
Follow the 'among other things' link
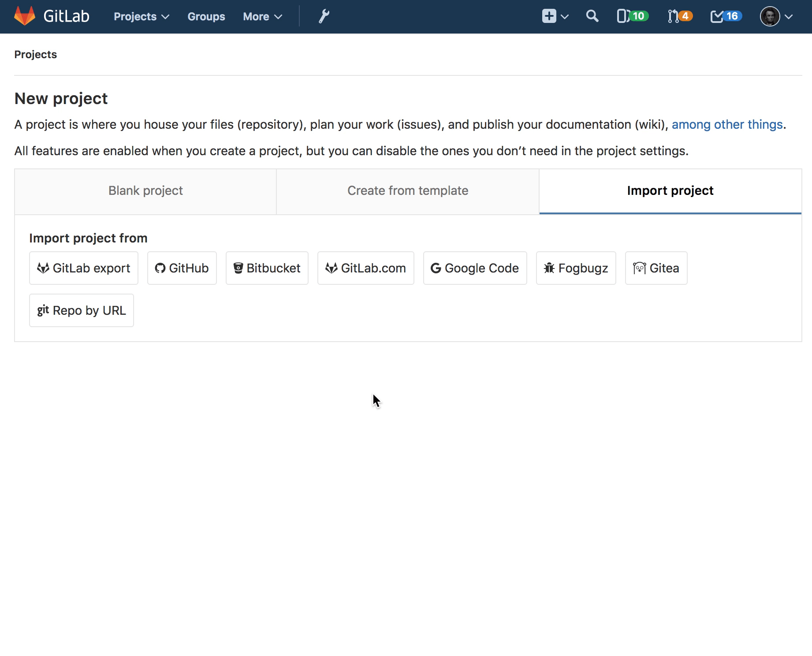pos(727,124)
